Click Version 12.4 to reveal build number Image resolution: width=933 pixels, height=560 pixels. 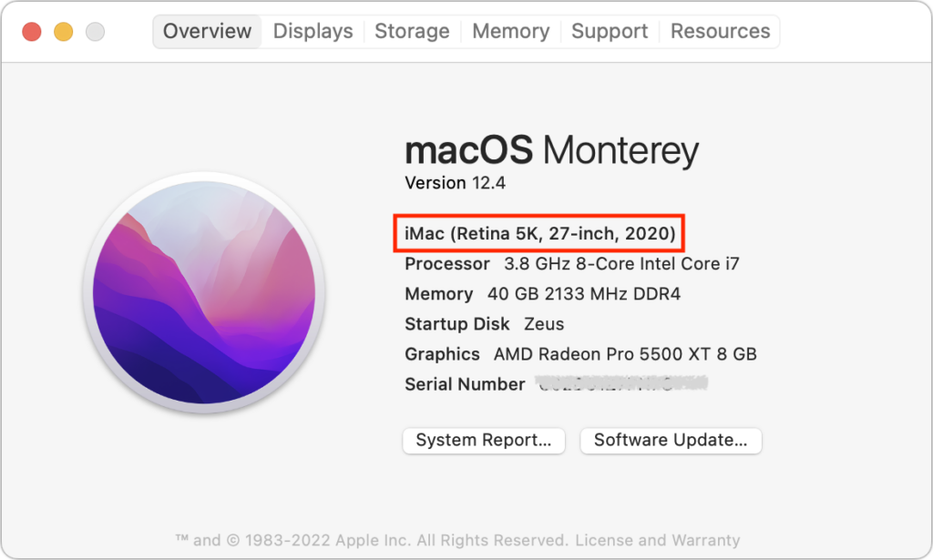[x=455, y=183]
